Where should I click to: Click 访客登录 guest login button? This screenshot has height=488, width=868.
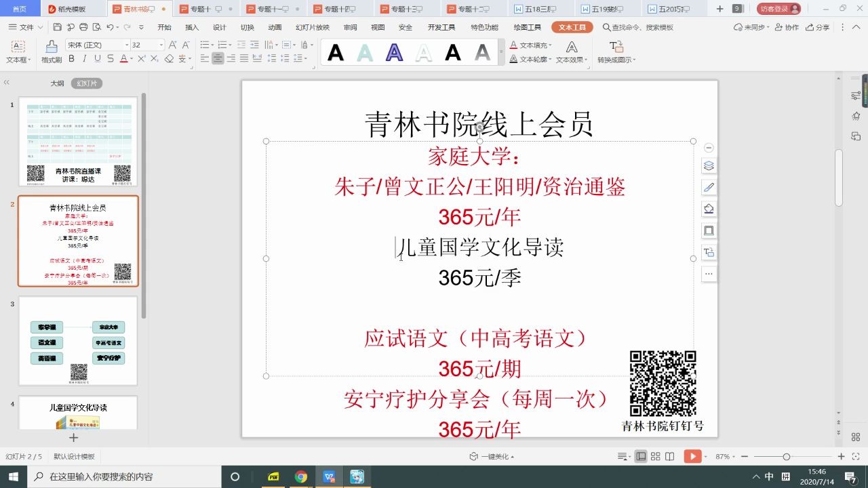[779, 9]
